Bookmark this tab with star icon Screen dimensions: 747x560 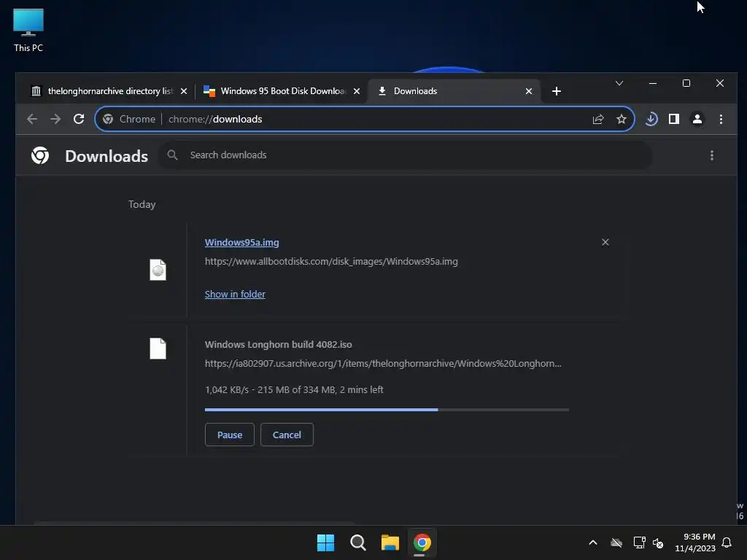622,119
